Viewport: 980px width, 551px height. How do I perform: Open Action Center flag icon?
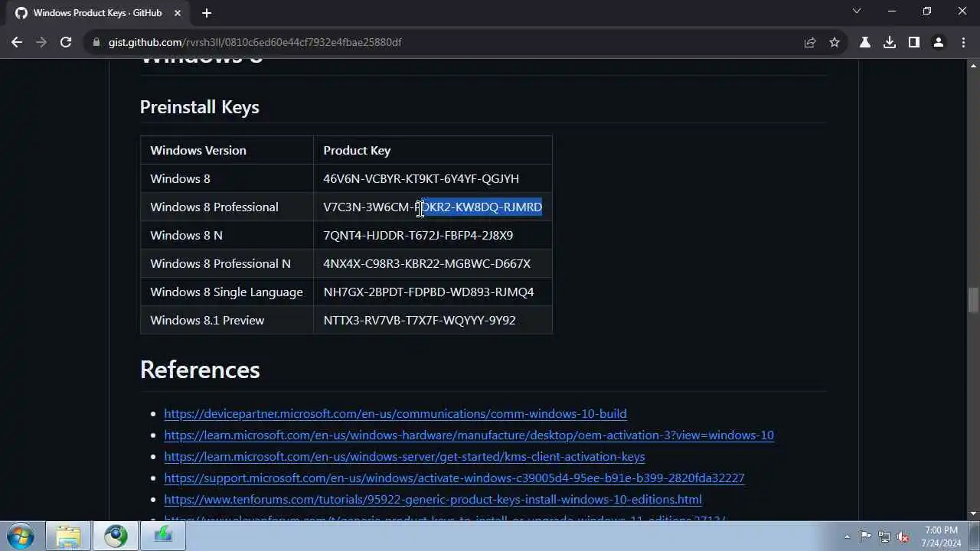point(866,536)
